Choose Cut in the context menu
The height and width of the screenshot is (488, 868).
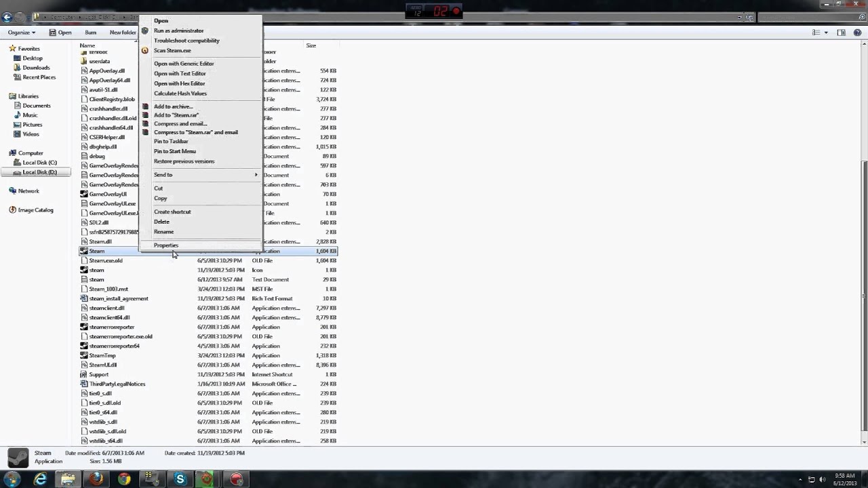[158, 188]
